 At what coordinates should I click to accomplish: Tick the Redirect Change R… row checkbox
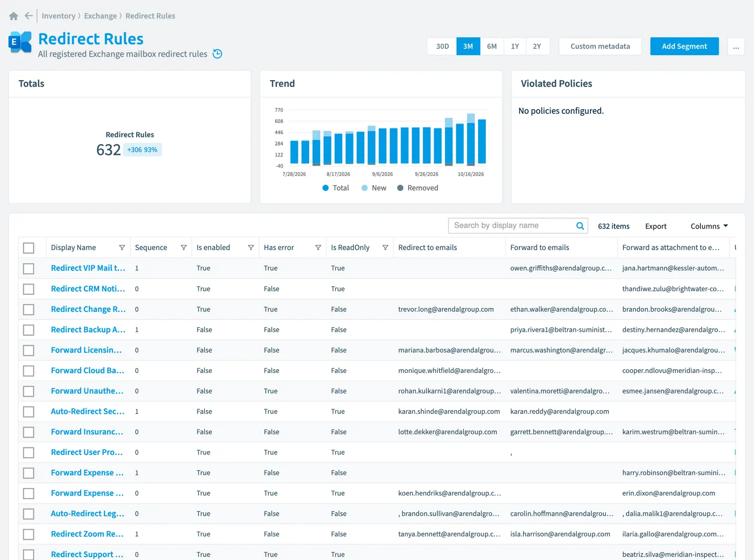(x=29, y=309)
